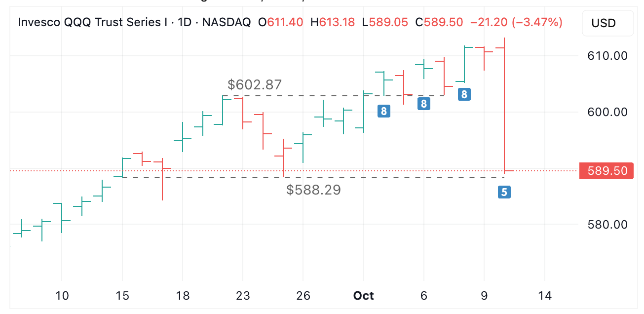This screenshot has width=644, height=314.
Task: Click the 14 label on the date axis
Action: click(x=545, y=296)
